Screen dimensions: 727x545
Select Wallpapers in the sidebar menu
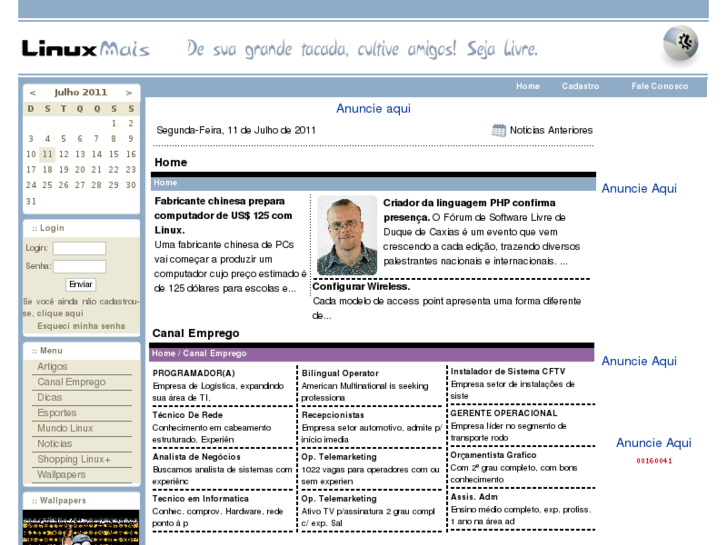tap(62, 474)
